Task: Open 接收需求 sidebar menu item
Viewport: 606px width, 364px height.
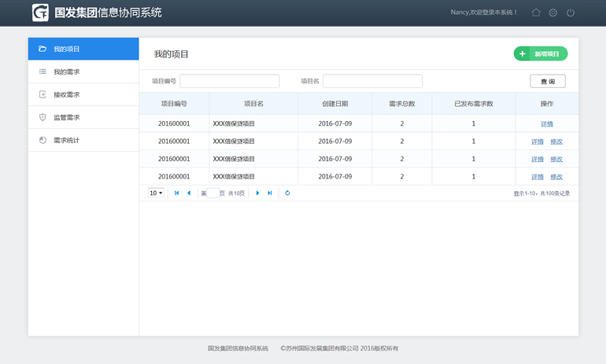Action: coord(83,94)
